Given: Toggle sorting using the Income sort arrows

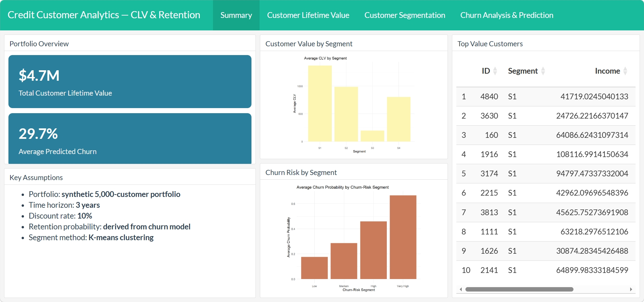Looking at the screenshot, I should pos(625,71).
